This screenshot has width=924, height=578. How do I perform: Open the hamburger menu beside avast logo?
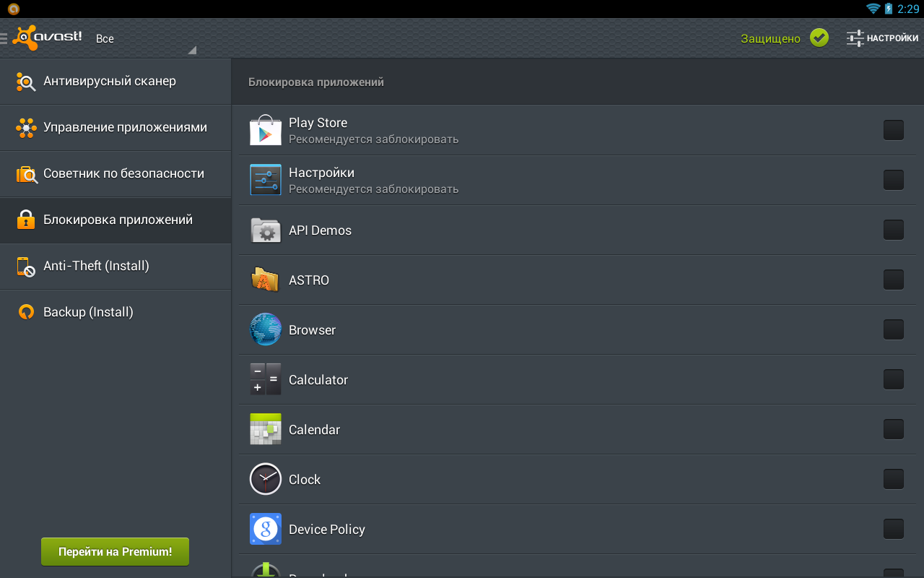click(4, 38)
